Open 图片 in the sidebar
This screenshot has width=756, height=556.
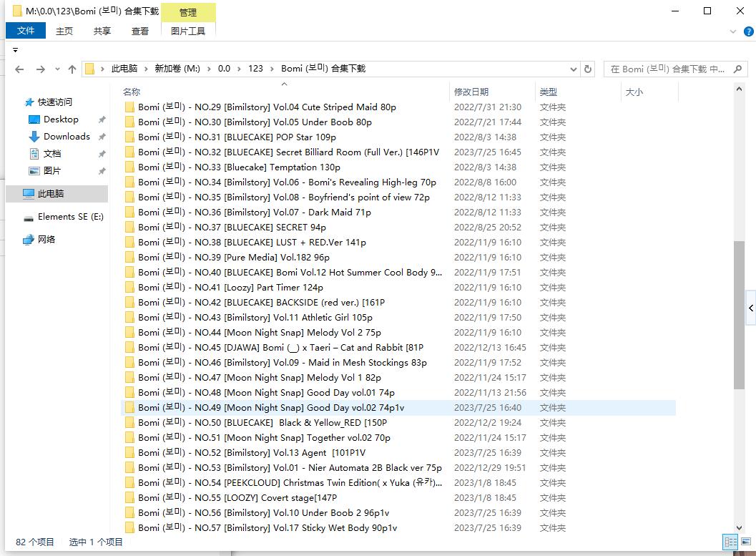(x=52, y=171)
